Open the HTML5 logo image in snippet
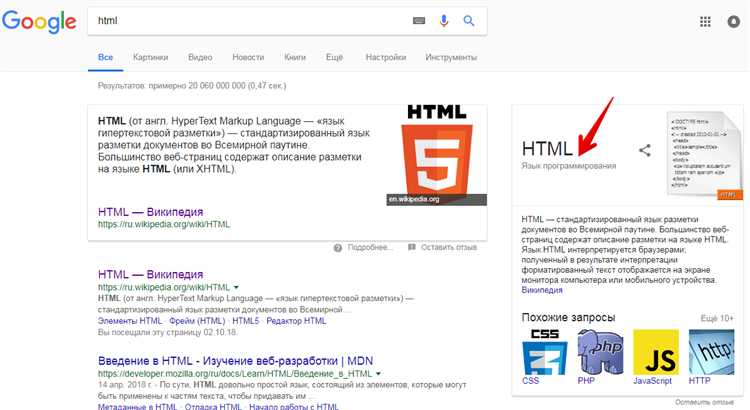Viewport: 750px width, 410px height. pyautogui.click(x=437, y=155)
